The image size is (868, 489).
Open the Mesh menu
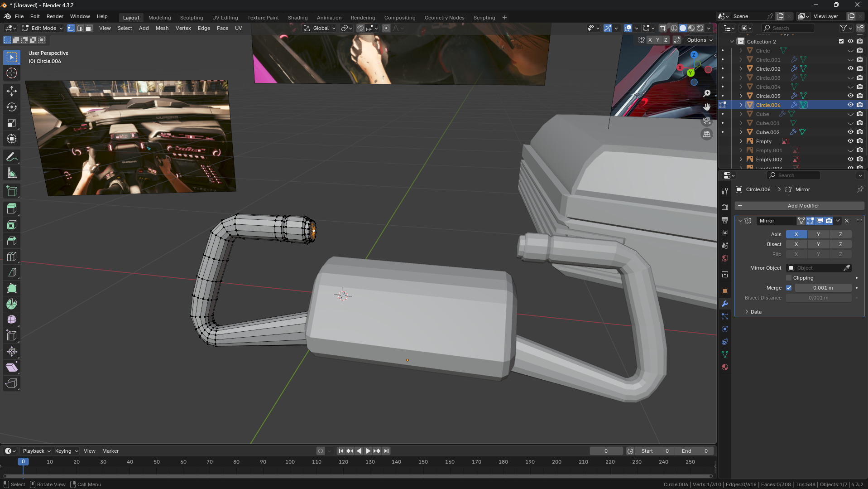162,28
